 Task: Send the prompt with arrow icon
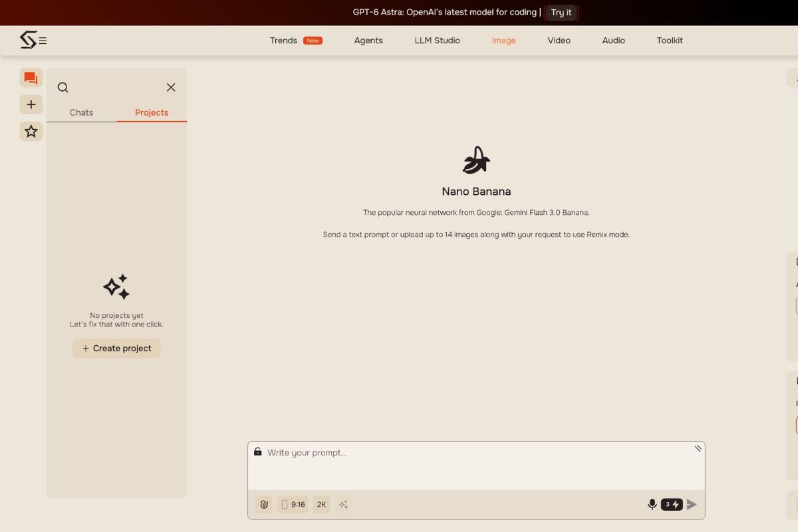click(692, 504)
